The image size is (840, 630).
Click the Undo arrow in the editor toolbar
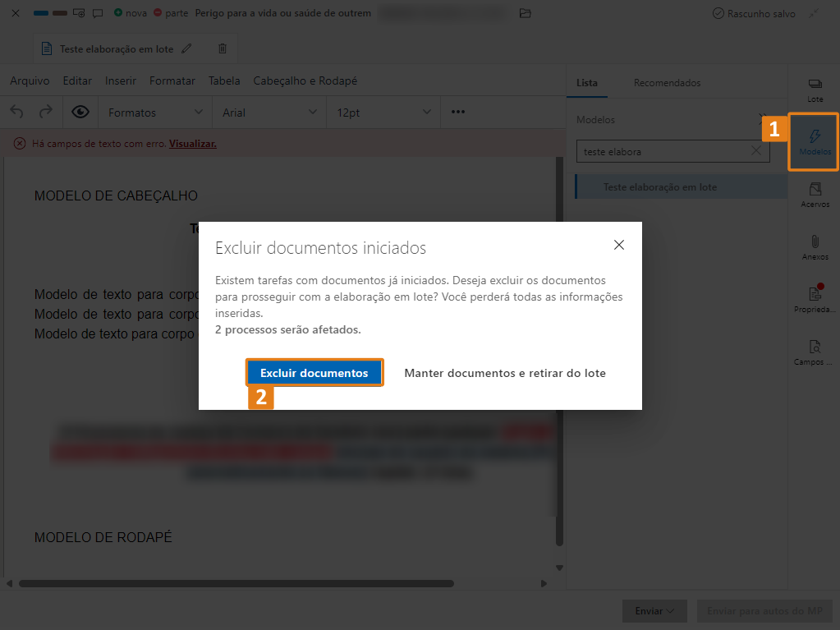pyautogui.click(x=18, y=111)
